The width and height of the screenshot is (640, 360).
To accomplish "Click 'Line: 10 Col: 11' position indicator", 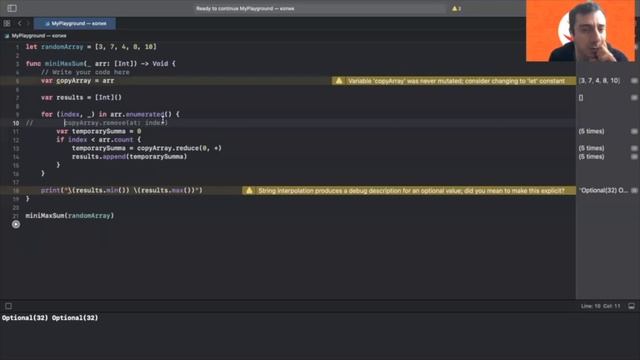I will point(600,306).
